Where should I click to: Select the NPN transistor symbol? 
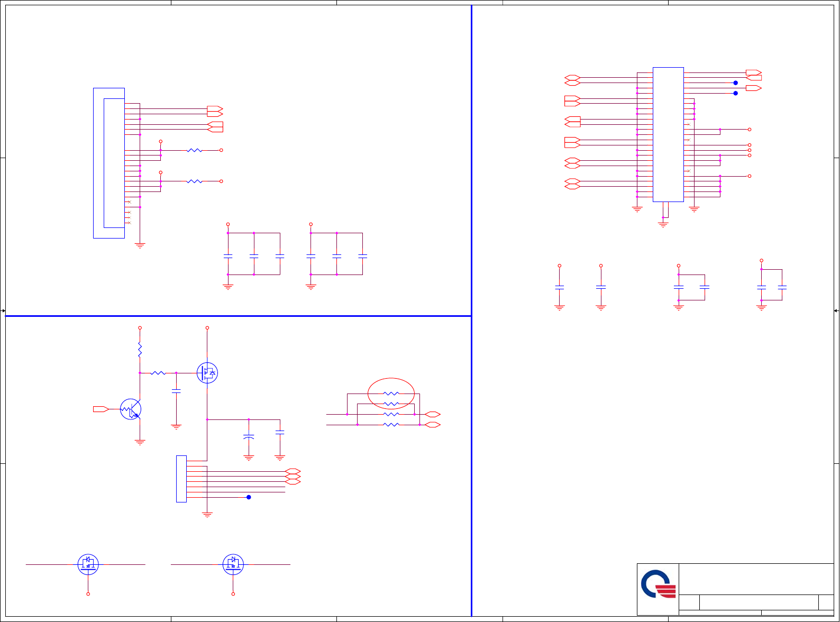tap(131, 409)
